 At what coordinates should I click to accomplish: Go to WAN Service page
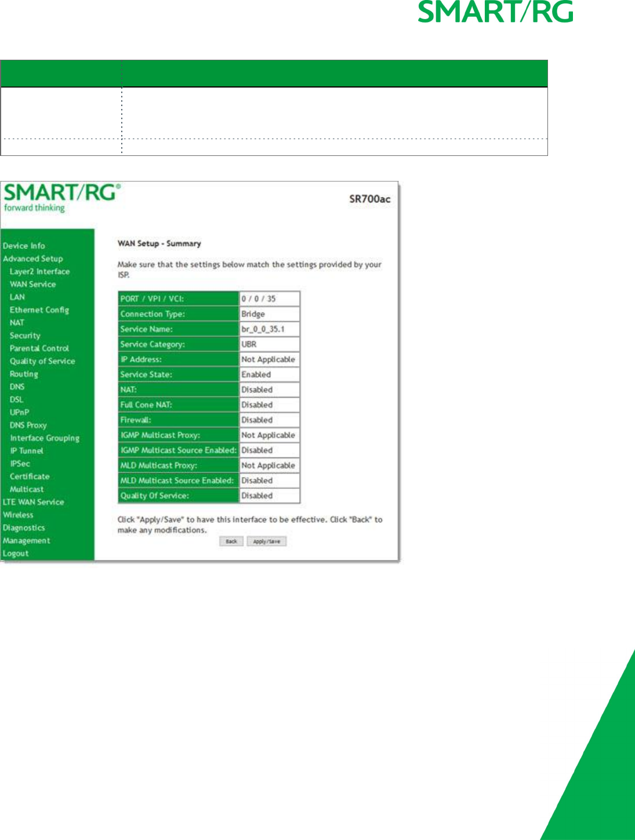pos(32,284)
